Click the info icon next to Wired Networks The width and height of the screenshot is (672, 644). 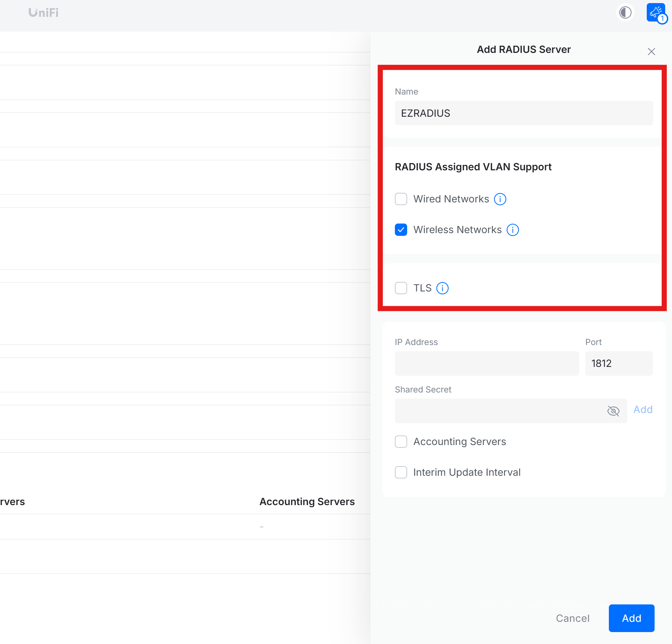pyautogui.click(x=500, y=199)
